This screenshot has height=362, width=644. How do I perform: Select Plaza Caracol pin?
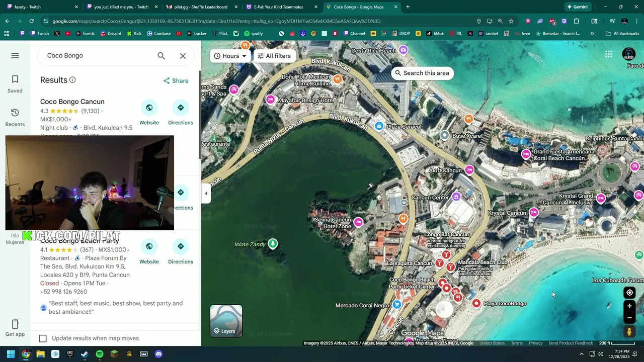[x=379, y=126]
